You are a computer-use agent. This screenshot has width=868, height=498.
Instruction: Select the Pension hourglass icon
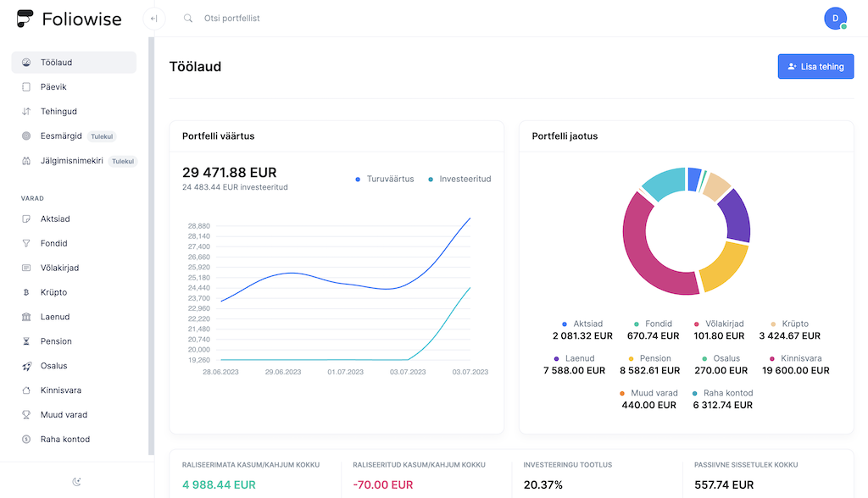coord(26,341)
